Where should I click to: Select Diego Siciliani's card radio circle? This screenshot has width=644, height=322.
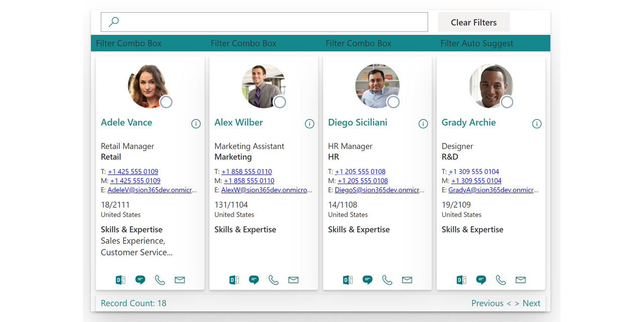[x=393, y=102]
